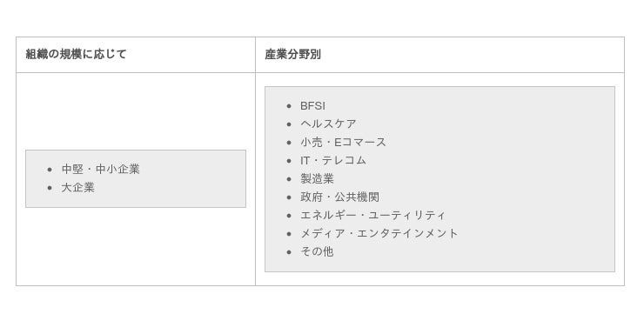The height and width of the screenshot is (321, 644).
Task: Click the 製造業 list entry
Action: point(317,178)
